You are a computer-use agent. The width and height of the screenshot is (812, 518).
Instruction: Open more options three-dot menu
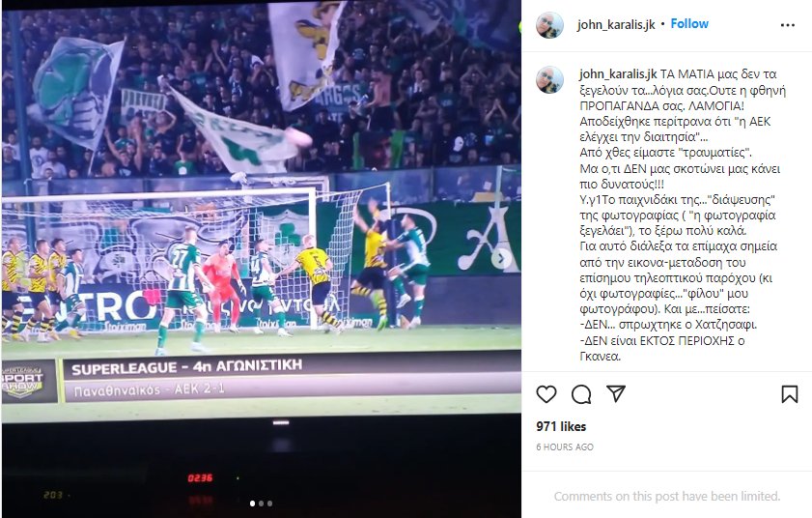click(787, 25)
